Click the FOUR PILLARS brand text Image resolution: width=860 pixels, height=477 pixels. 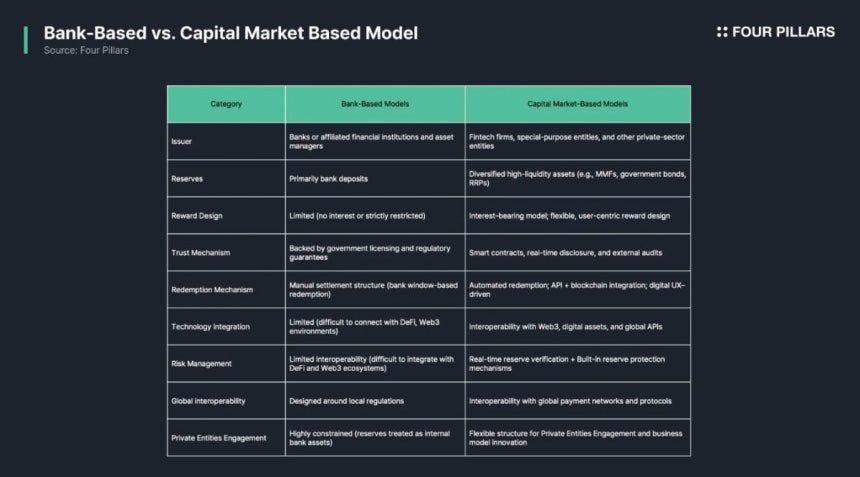point(783,32)
